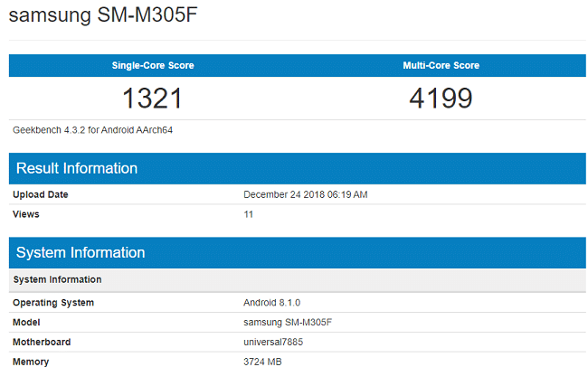
Task: Select the Multi-Core Score header
Action: (441, 65)
